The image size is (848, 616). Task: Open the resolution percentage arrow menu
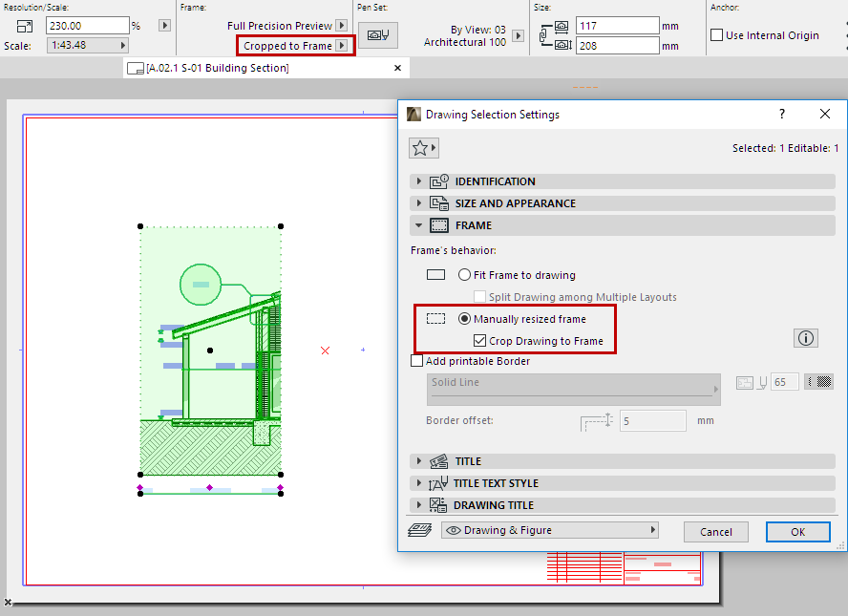[x=165, y=26]
